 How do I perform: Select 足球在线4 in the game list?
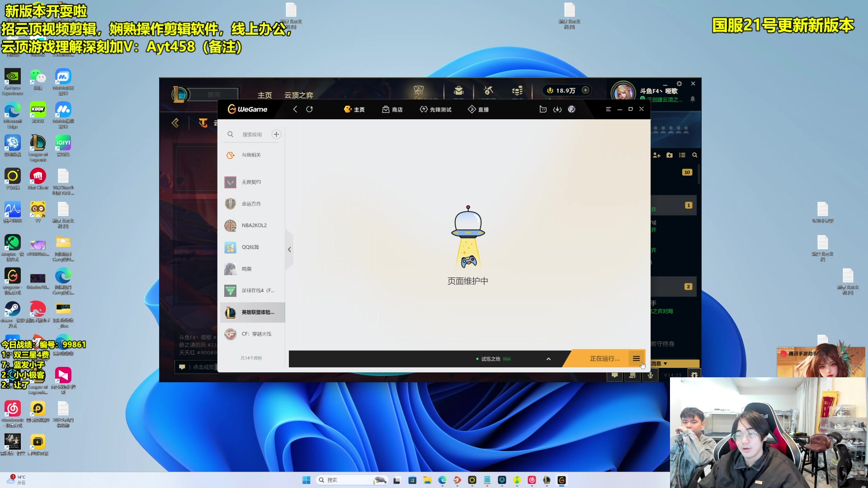[x=252, y=291]
